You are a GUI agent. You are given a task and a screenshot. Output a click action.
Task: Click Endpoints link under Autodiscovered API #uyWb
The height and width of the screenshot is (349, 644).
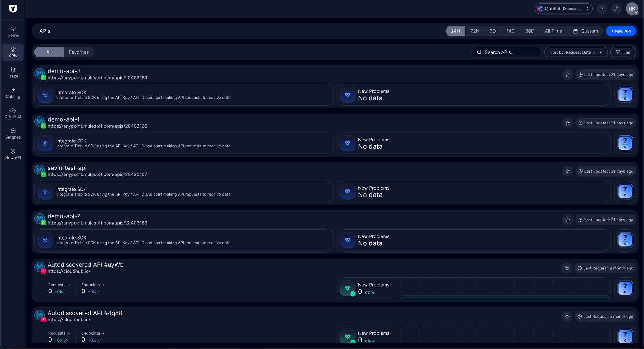tap(93, 285)
